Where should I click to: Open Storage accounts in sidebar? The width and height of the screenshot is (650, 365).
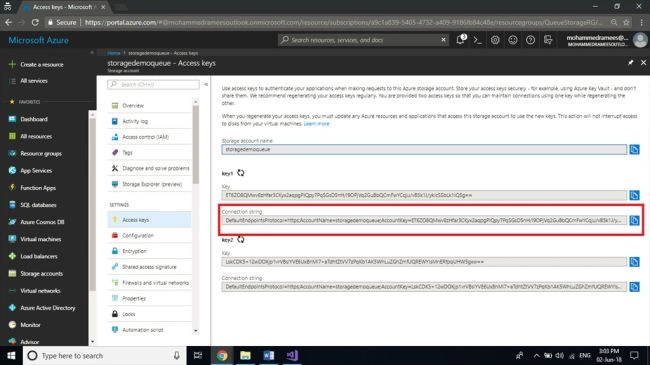[41, 274]
